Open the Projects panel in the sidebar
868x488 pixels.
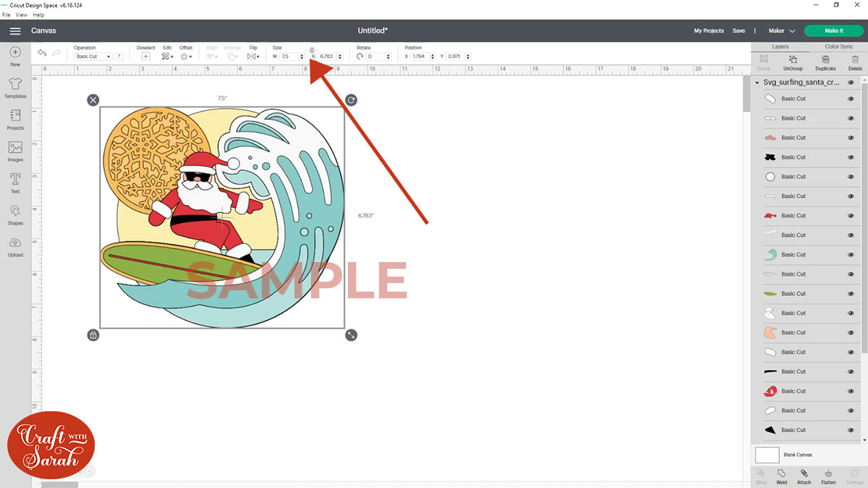click(x=15, y=120)
